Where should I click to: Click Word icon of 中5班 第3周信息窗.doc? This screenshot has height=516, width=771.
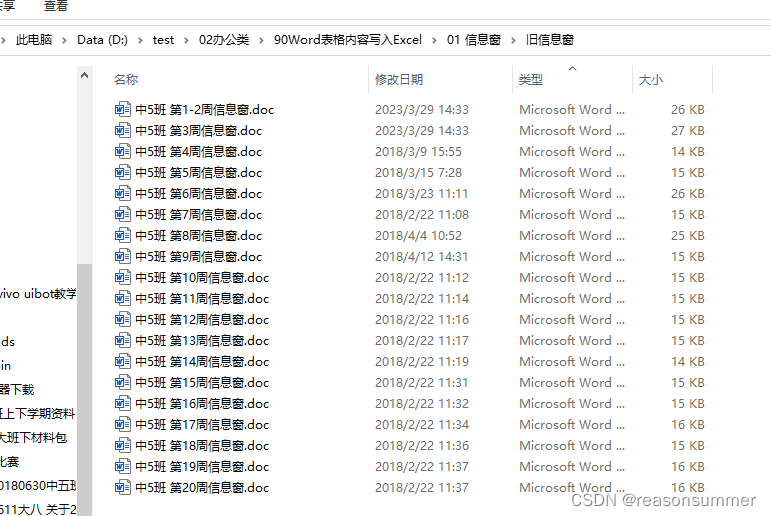122,130
